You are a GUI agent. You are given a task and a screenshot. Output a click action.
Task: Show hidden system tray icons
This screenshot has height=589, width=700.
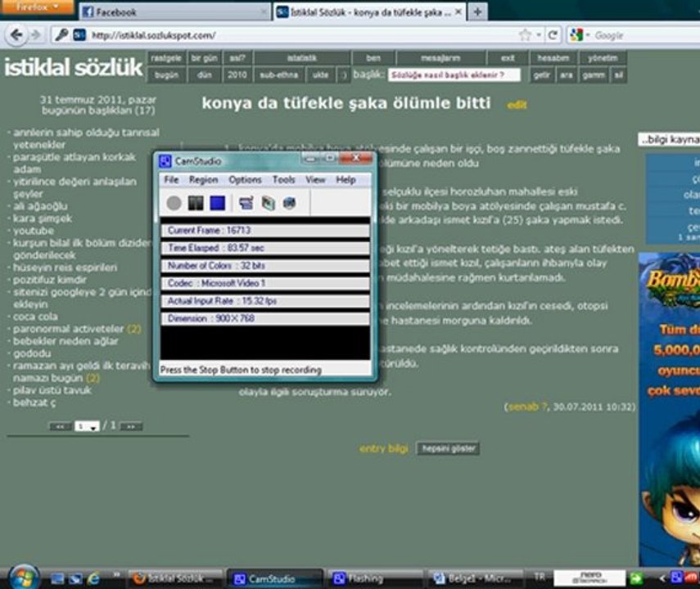662,578
